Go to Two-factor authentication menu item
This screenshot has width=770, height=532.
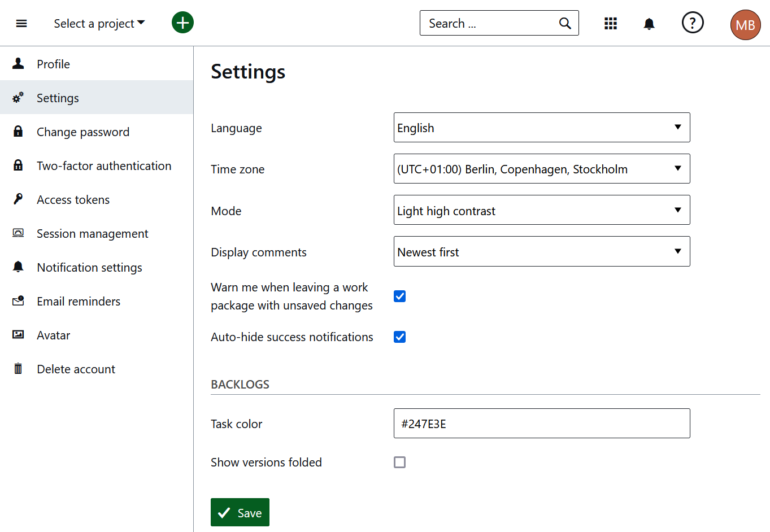[x=104, y=166]
